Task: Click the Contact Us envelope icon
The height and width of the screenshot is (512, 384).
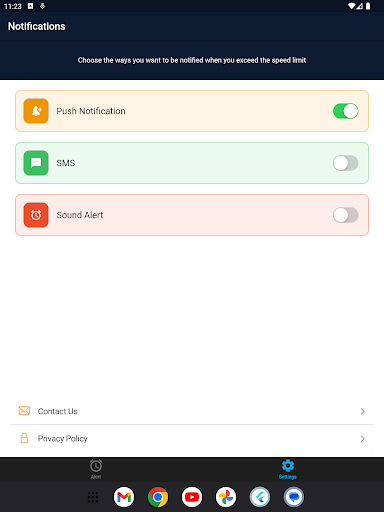Action: pos(24,411)
